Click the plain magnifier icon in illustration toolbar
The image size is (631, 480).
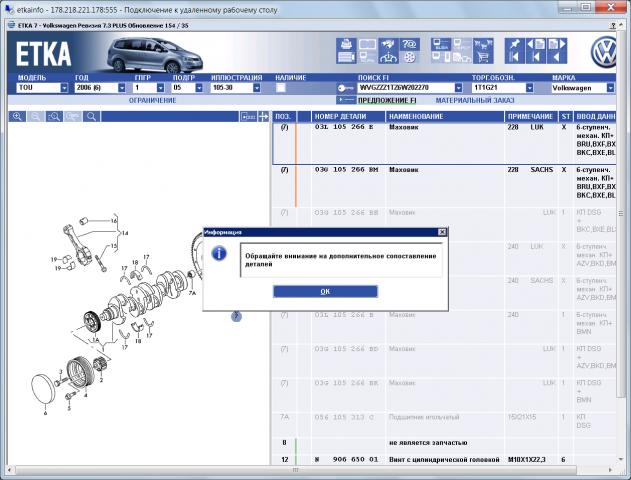(92, 117)
